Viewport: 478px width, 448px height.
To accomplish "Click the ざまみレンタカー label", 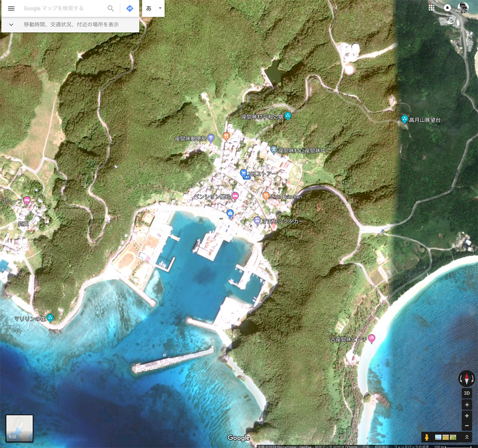I will click(x=283, y=222).
